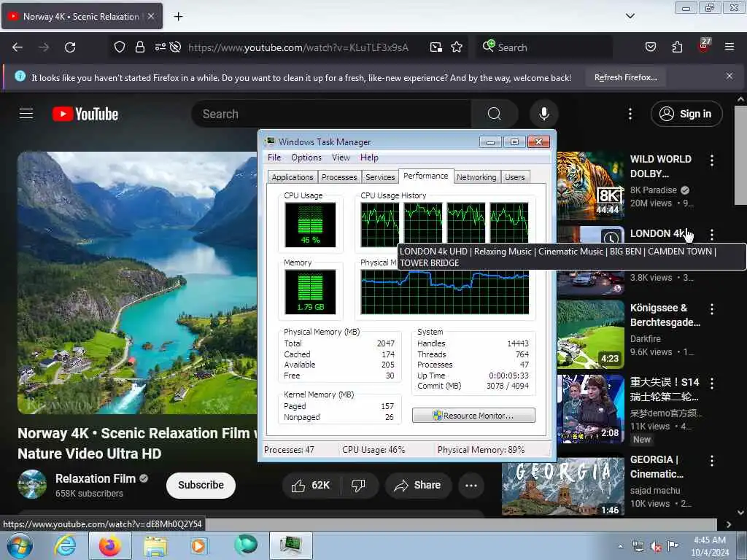The height and width of the screenshot is (560, 747).
Task: Click the Norway video player
Action: point(137,283)
